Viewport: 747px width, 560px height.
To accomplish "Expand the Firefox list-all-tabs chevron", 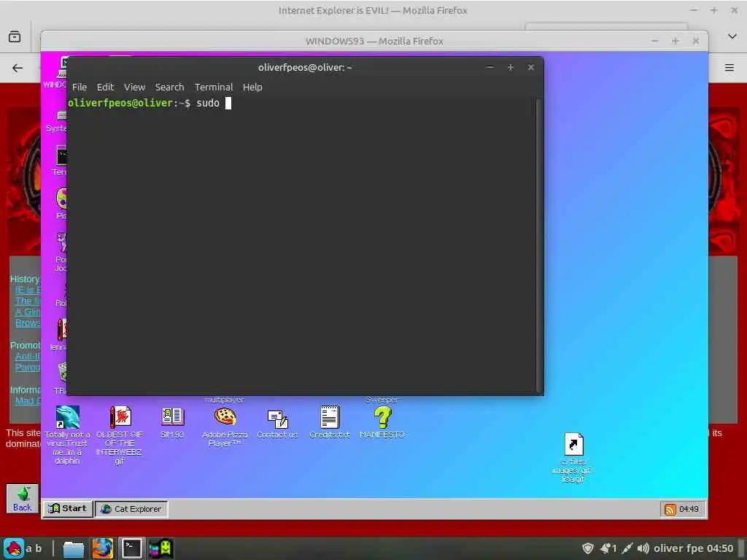I will pos(732,36).
